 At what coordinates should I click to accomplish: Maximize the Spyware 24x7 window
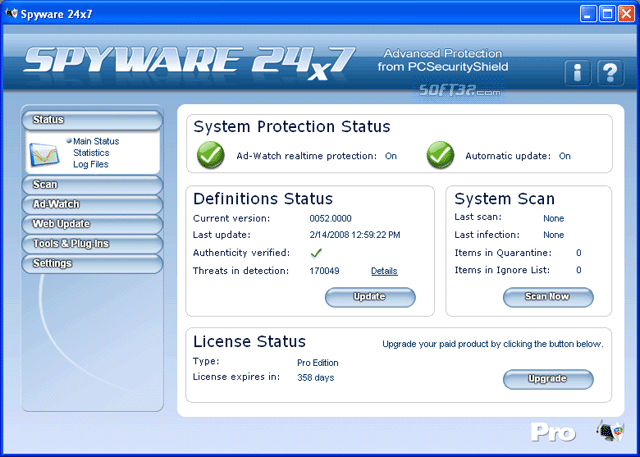coord(607,14)
